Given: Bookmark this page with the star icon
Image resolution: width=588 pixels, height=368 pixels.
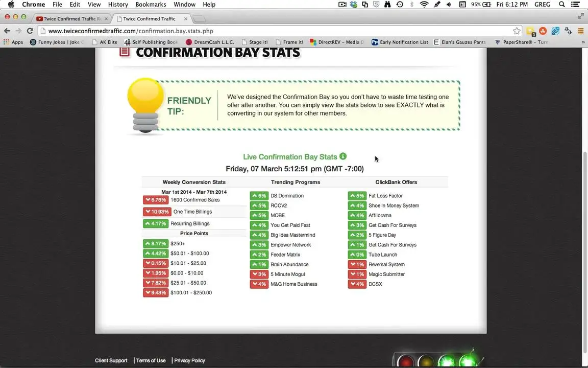Looking at the screenshot, I should [x=517, y=31].
